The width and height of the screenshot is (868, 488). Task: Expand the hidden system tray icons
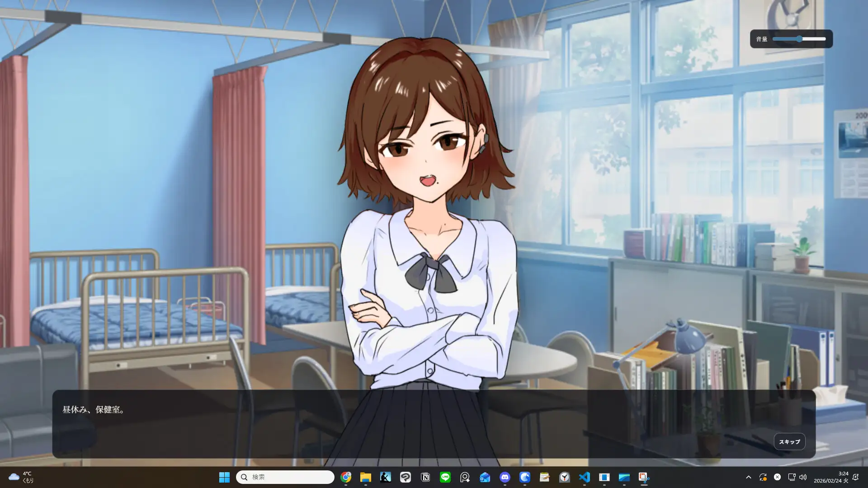click(x=748, y=477)
